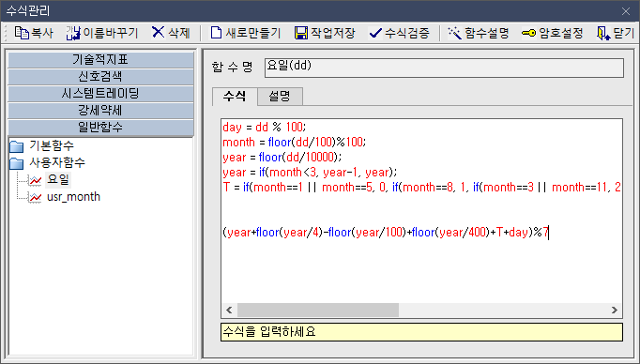The height and width of the screenshot is (364, 640).
Task: Click the 닫기 toolbar label
Action: 623,33
